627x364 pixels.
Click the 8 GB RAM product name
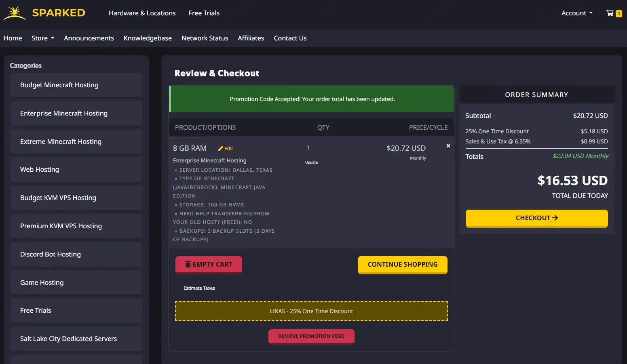pos(190,148)
